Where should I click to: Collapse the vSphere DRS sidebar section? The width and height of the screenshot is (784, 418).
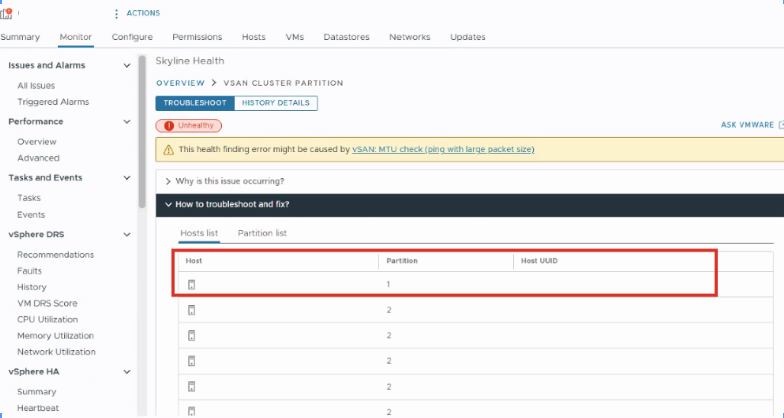(x=126, y=234)
